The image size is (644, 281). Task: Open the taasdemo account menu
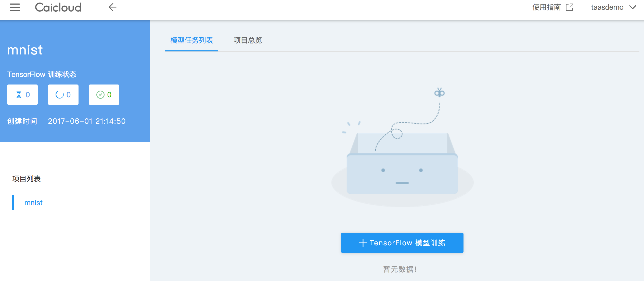pyautogui.click(x=607, y=7)
